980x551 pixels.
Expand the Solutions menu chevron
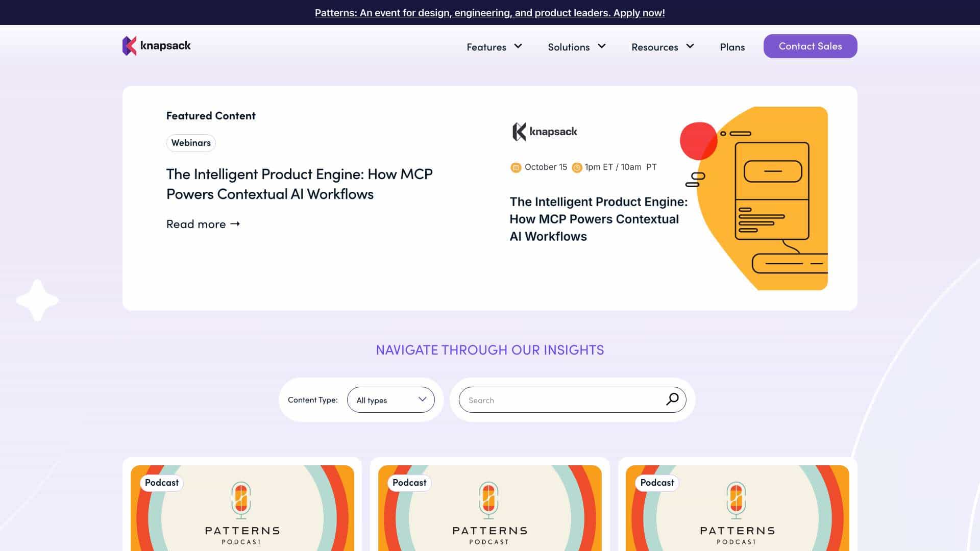coord(602,46)
